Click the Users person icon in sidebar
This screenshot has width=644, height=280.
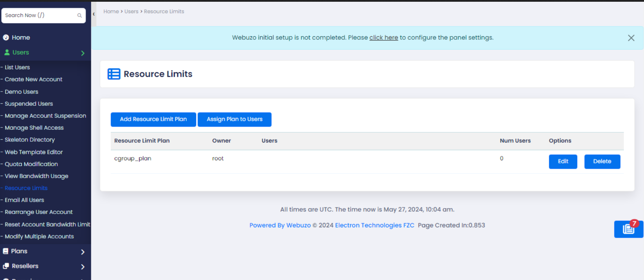point(7,52)
